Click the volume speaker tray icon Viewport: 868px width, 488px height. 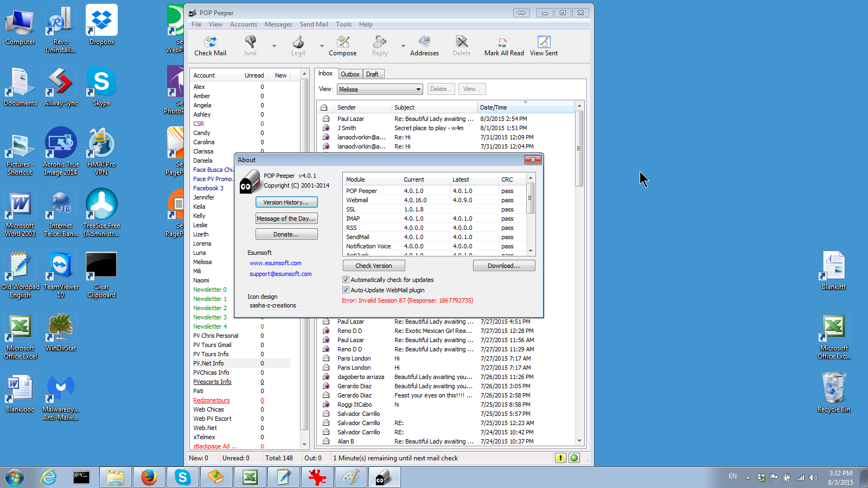pyautogui.click(x=813, y=478)
